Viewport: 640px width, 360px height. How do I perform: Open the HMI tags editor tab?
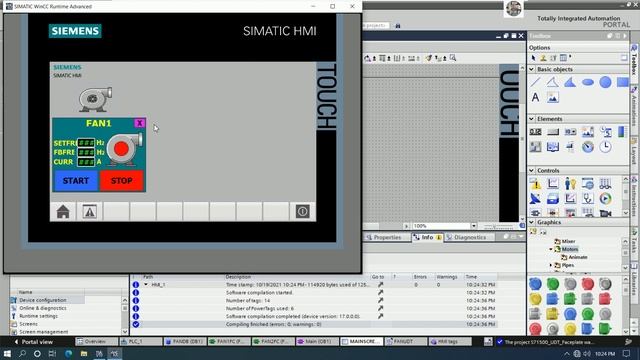(x=449, y=341)
